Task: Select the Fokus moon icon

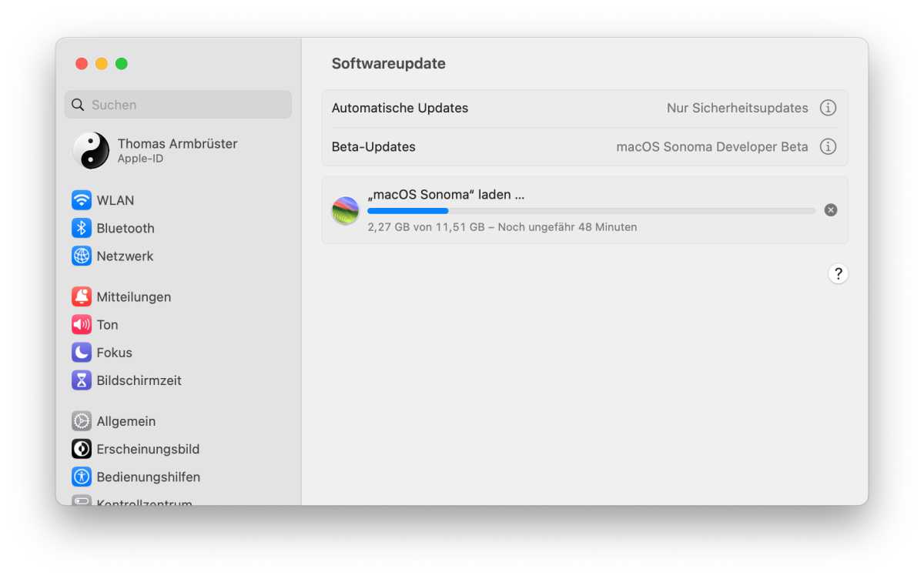Action: tap(82, 352)
